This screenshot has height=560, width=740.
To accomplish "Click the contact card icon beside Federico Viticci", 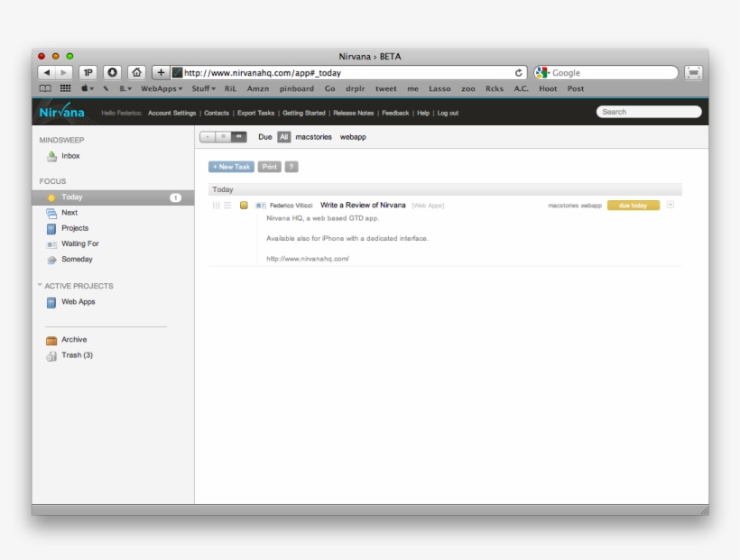I will (261, 206).
